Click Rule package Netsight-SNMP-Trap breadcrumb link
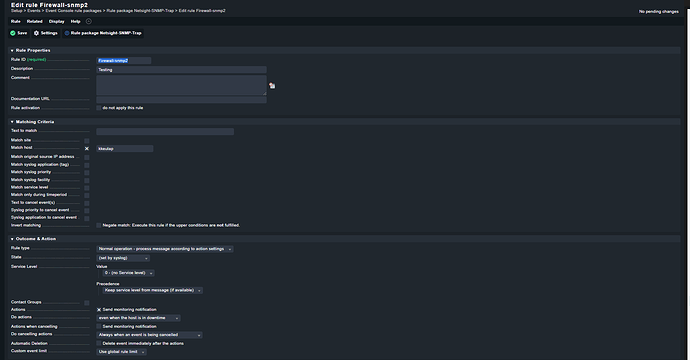Viewport: 690px width, 360px height. click(140, 11)
